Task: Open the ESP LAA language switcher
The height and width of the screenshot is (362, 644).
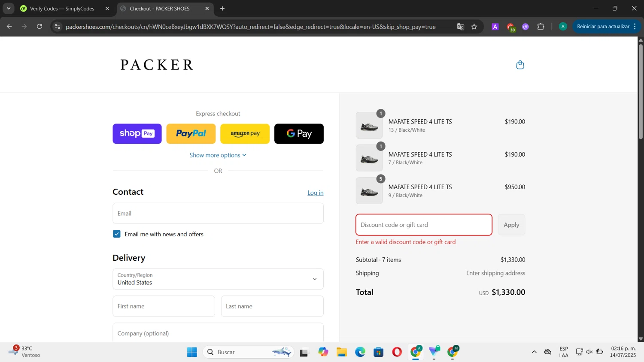Action: (564, 352)
